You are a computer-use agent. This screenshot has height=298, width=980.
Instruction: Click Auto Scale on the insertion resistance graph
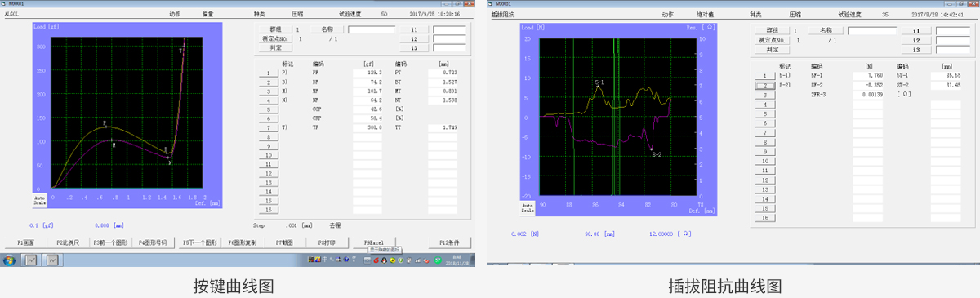pyautogui.click(x=528, y=207)
